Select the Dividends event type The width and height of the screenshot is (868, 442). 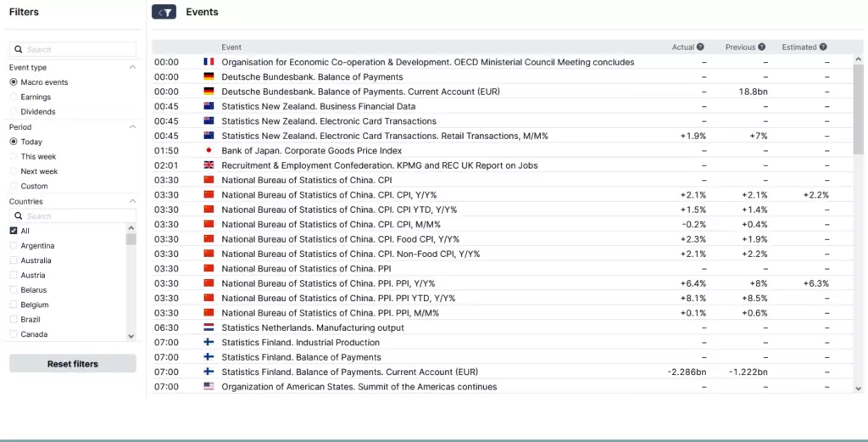[x=14, y=111]
